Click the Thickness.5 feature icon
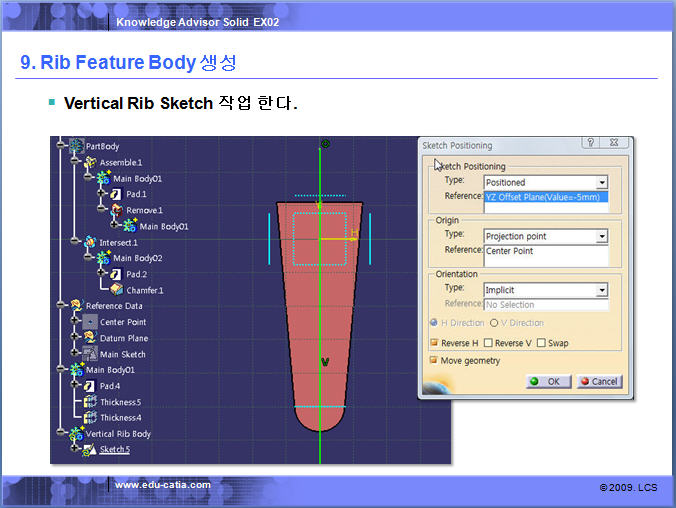The width and height of the screenshot is (676, 508). [89, 402]
